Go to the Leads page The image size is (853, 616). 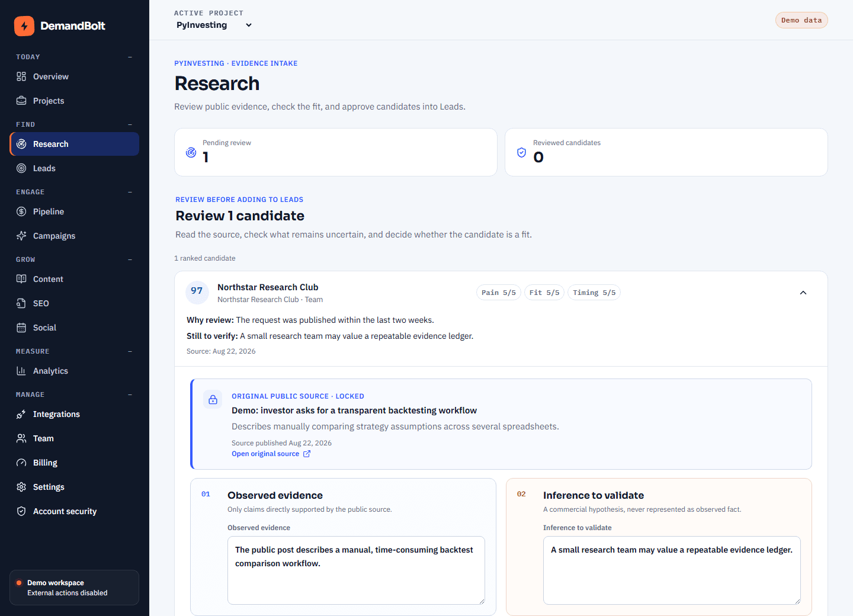point(75,168)
